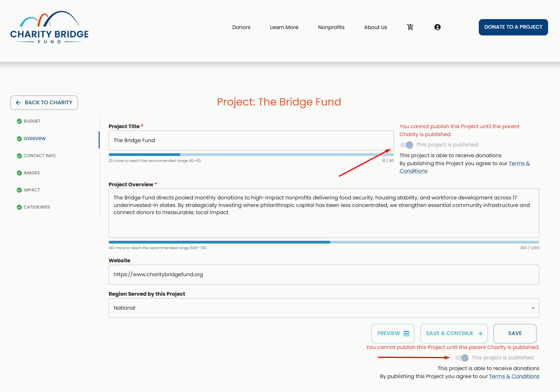Click the Project Title progress bar
Image resolution: width=560 pixels, height=392 pixels.
[251, 154]
